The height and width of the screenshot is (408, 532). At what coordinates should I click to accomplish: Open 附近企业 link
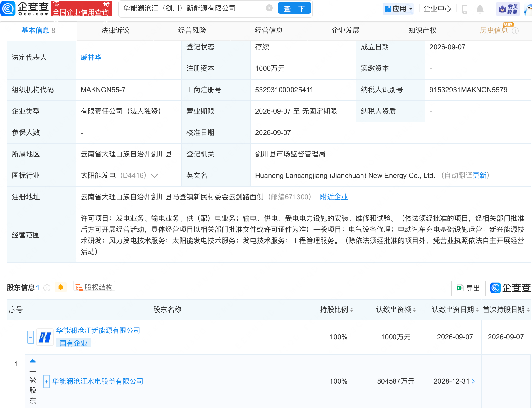click(x=334, y=197)
